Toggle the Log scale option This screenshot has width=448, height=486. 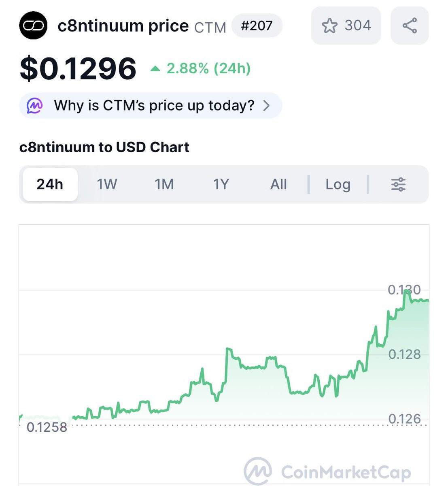point(338,185)
